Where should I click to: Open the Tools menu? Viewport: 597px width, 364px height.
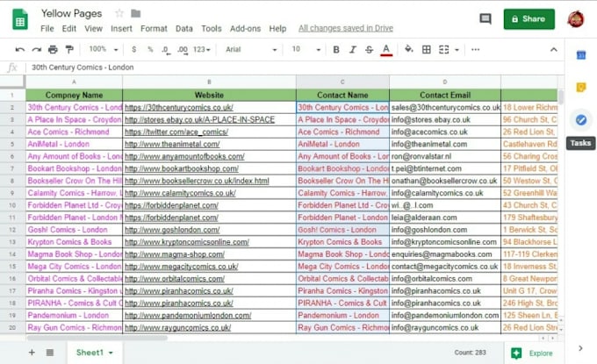click(212, 29)
